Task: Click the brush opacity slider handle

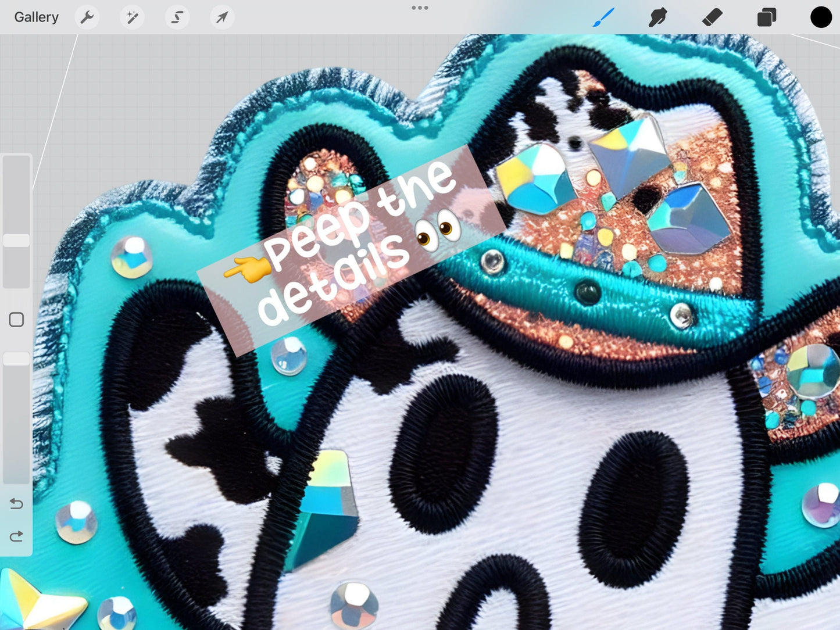Action: [x=16, y=359]
